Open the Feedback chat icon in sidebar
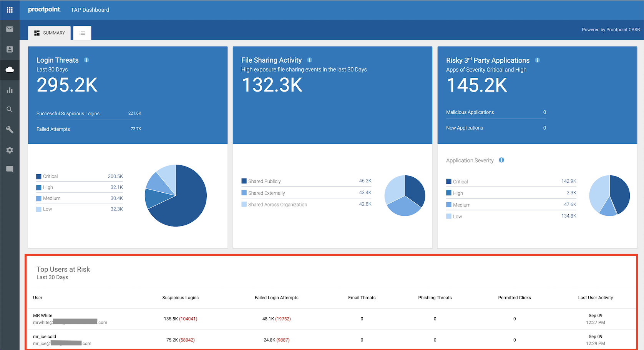 [10, 169]
